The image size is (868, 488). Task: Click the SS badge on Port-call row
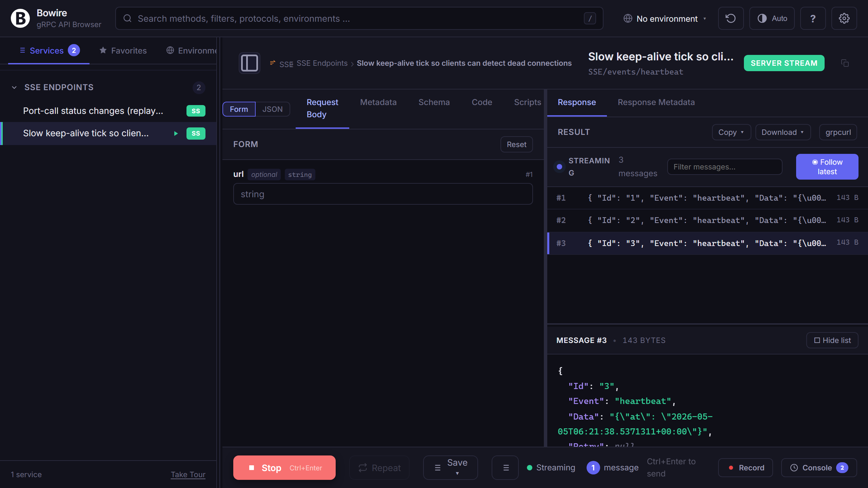click(196, 111)
